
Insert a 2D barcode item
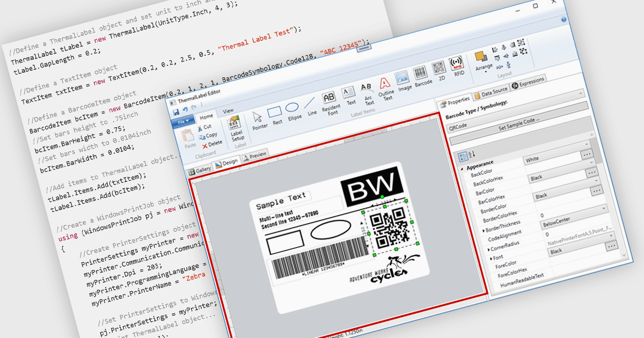pos(440,72)
